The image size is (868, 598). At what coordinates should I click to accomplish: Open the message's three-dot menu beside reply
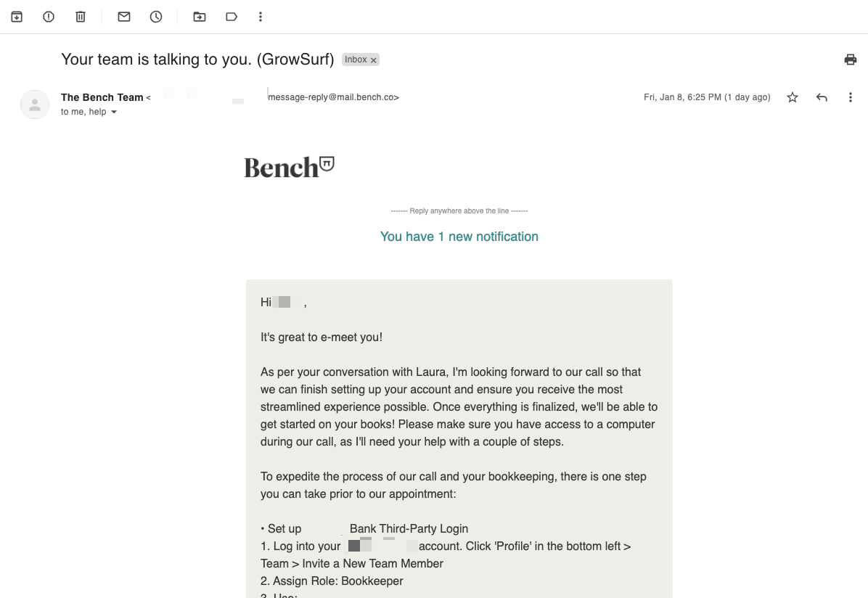coord(851,97)
